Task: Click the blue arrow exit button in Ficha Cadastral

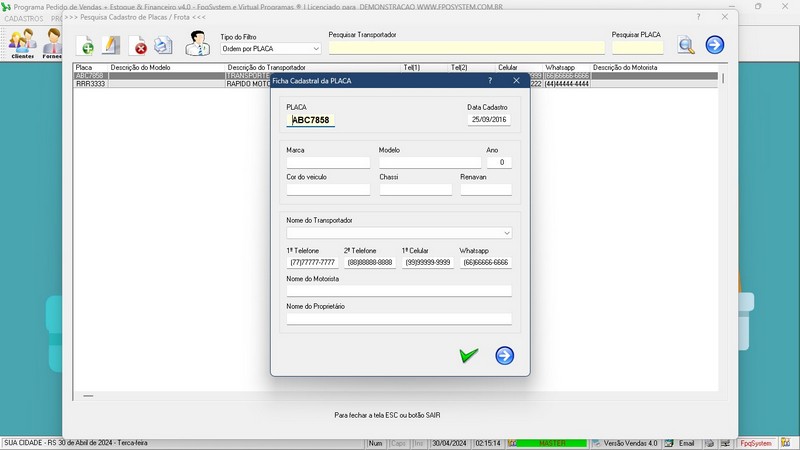Action: tap(505, 356)
